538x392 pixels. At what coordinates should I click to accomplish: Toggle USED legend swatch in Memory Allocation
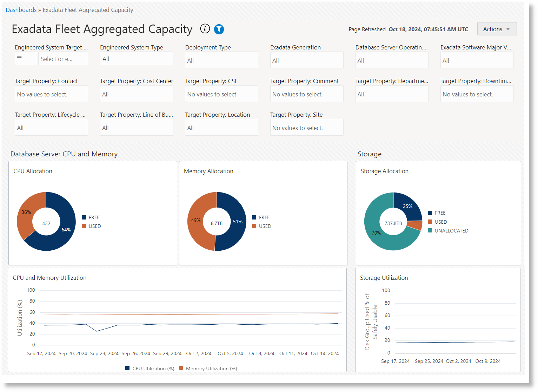point(254,226)
